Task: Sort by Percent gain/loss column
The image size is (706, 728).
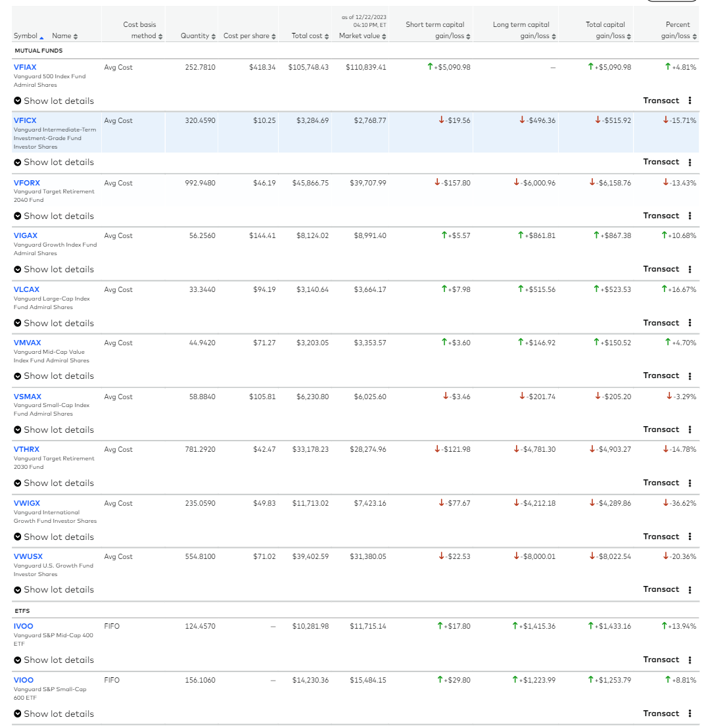Action: tap(678, 30)
